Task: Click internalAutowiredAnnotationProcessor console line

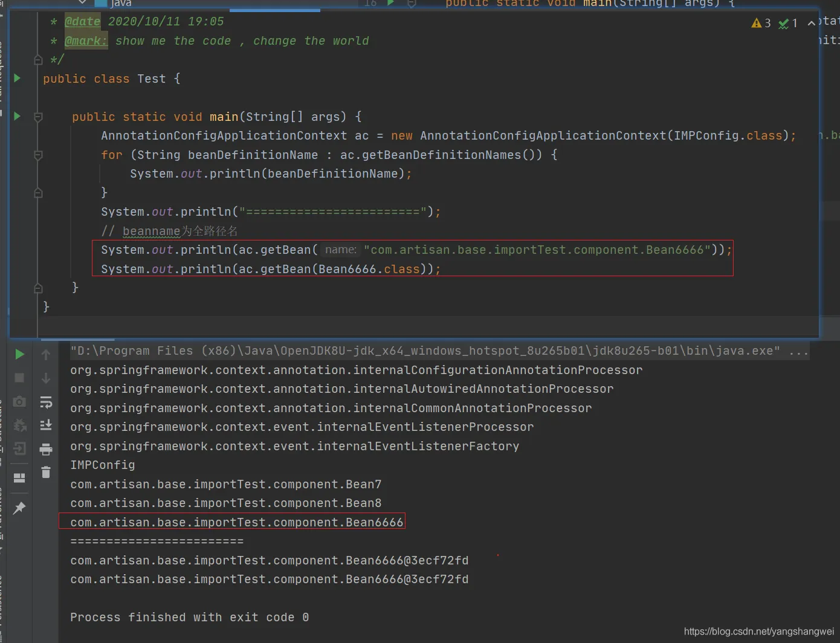Action: 342,389
